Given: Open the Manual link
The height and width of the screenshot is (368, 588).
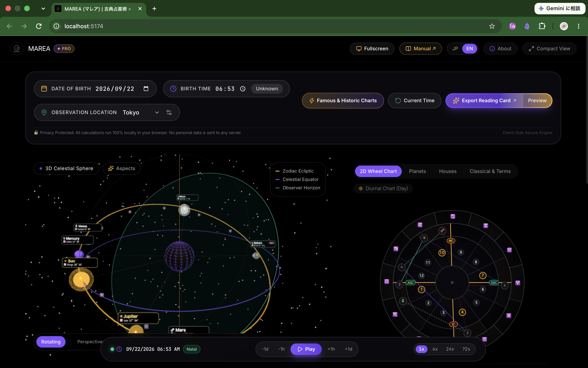Looking at the screenshot, I should pyautogui.click(x=420, y=49).
